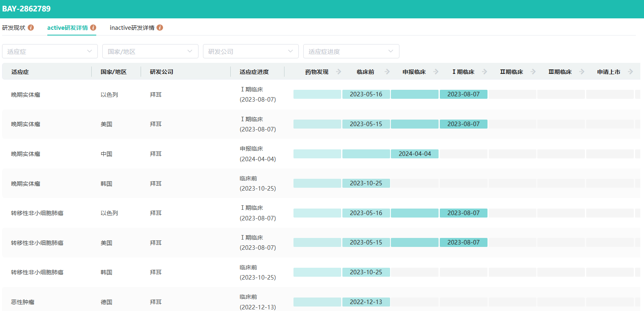Click 拜耳 company in the 中国 row
Viewport: 644px width, 311px height.
pos(156,154)
